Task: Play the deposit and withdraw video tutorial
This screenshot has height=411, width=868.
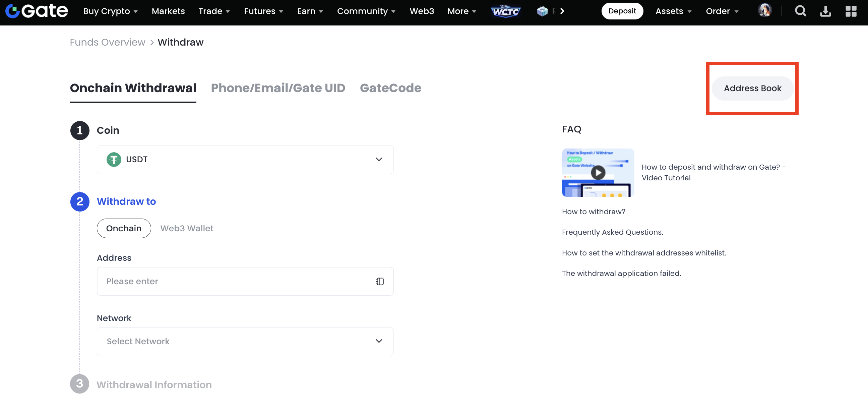Action: 598,173
